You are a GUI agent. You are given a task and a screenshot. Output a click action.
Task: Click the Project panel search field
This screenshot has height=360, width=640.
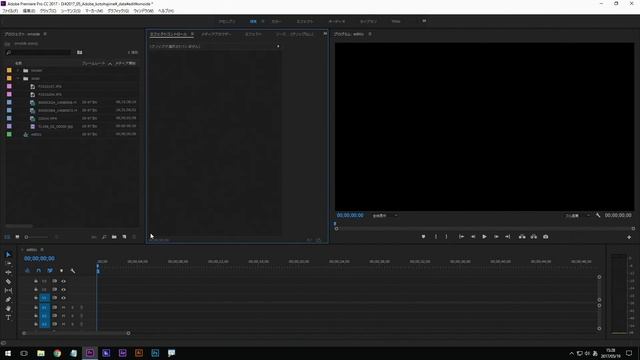(39, 52)
